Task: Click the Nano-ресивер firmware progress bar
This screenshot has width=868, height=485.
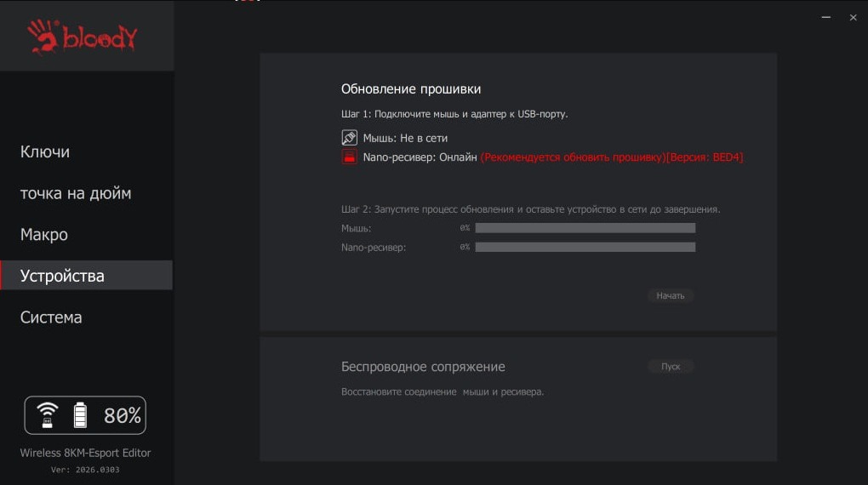Action: pos(585,247)
